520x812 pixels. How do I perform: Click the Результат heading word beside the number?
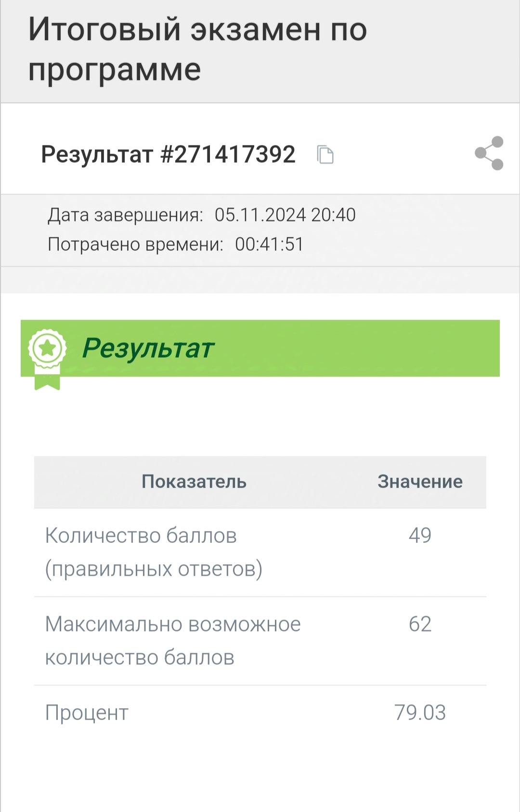(97, 155)
